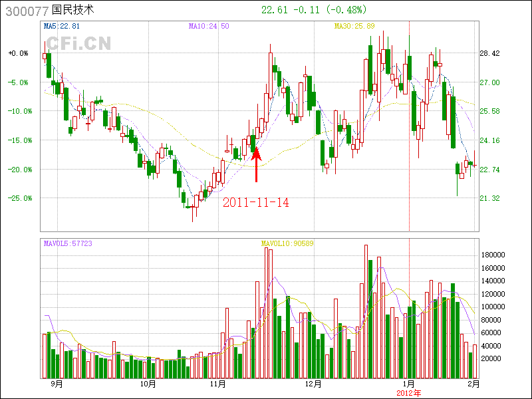Click the 180000 volume axis label
This screenshot has height=399, width=532.
pyautogui.click(x=493, y=255)
